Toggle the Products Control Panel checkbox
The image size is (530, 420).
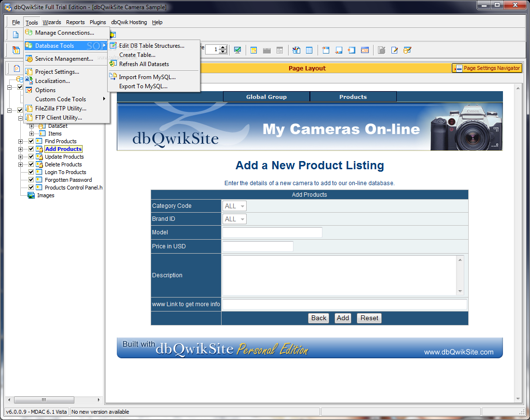click(31, 188)
